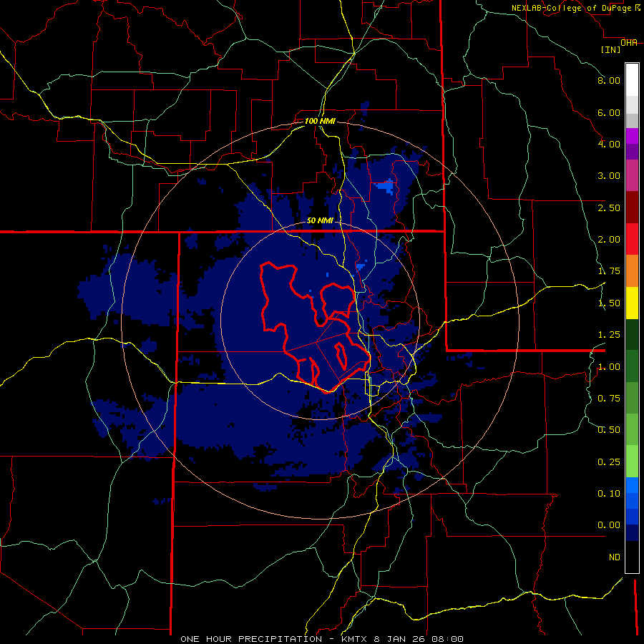
Task: Click the 1.00 scale label
Action: click(x=609, y=367)
